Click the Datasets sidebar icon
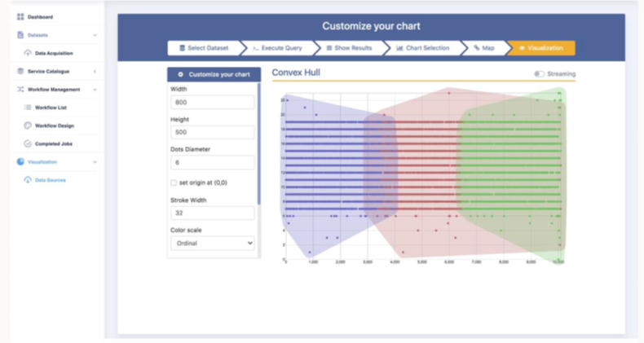644x343 pixels. tap(20, 35)
